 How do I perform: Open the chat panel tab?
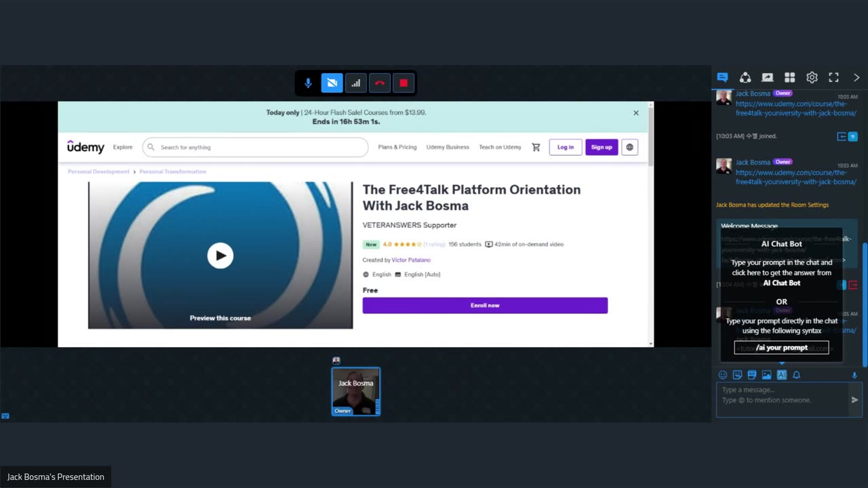(722, 77)
